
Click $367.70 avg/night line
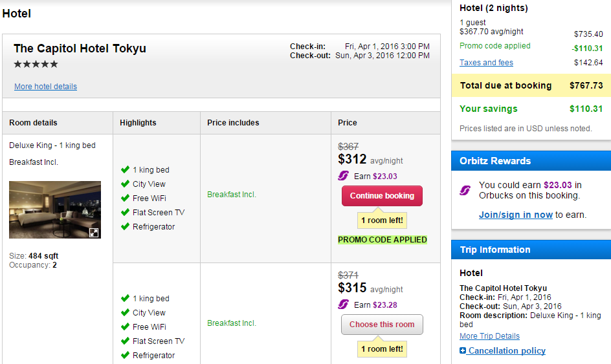tap(491, 32)
